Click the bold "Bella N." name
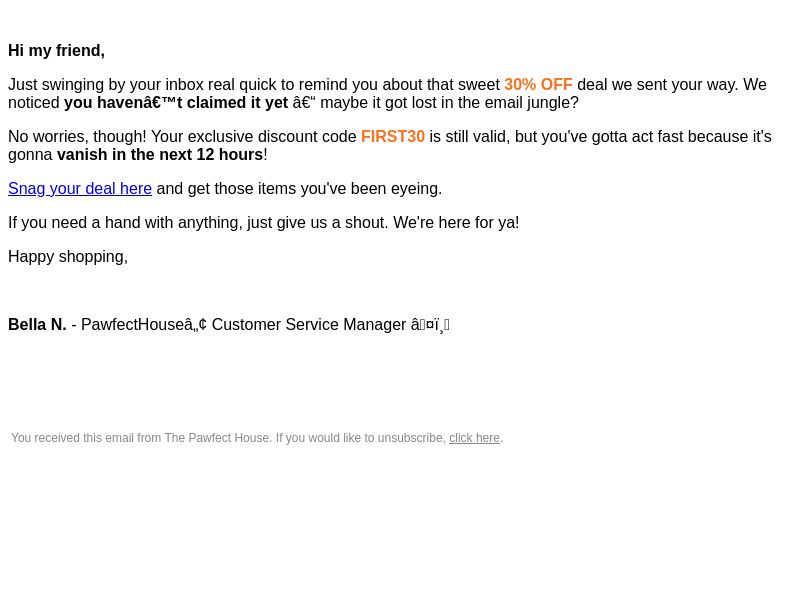Viewport: 800px width, 600px height. [x=37, y=324]
